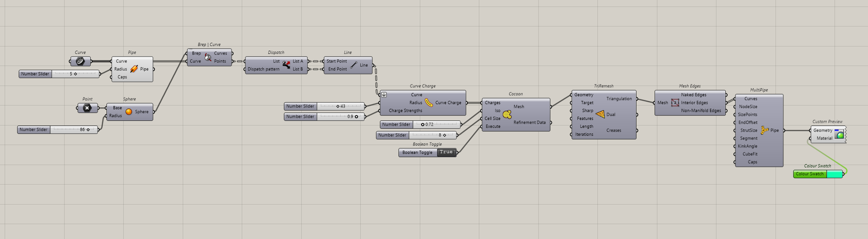The width and height of the screenshot is (868, 239).
Task: Click the Cocoon component icon
Action: point(507,114)
